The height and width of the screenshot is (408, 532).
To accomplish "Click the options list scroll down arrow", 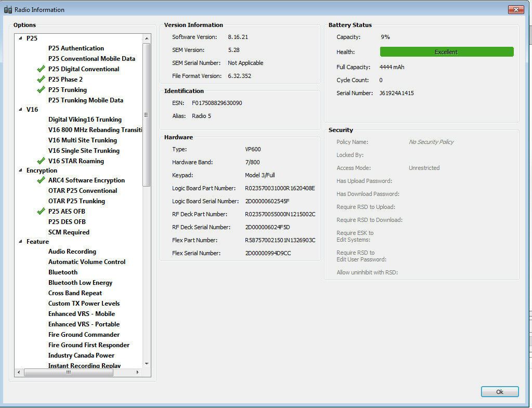I will pyautogui.click(x=147, y=363).
